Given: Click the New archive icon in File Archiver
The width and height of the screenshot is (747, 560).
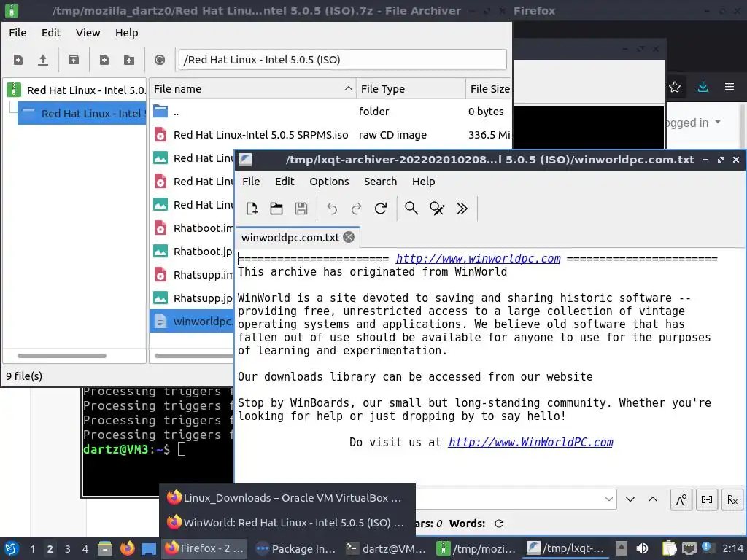Looking at the screenshot, I should coord(18,60).
